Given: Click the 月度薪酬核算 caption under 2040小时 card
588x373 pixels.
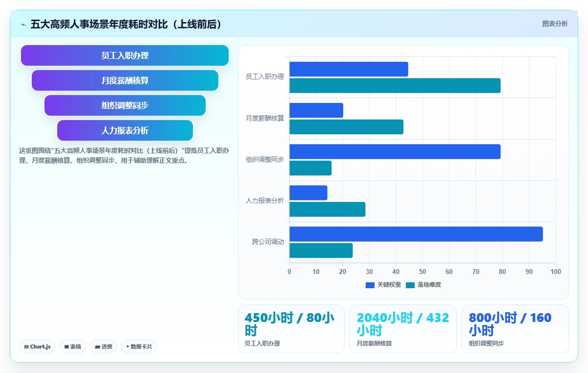Looking at the screenshot, I should pos(375,344).
